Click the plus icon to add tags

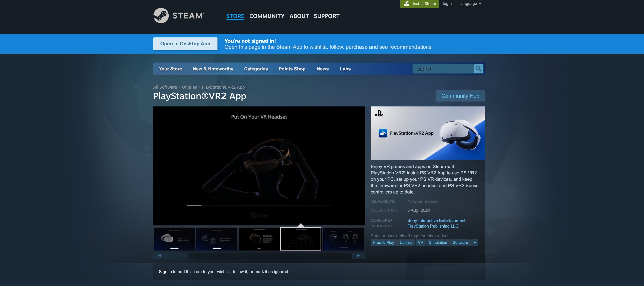pos(475,243)
